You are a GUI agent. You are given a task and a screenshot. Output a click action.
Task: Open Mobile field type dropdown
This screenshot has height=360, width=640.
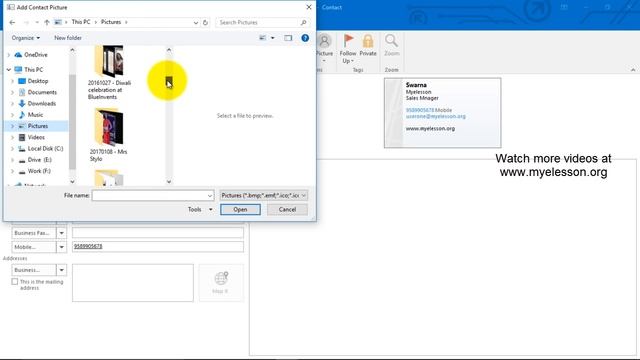tap(61, 247)
